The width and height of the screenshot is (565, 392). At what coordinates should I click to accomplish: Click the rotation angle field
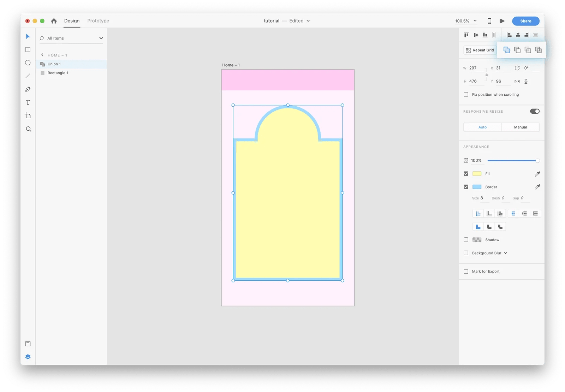click(x=531, y=68)
